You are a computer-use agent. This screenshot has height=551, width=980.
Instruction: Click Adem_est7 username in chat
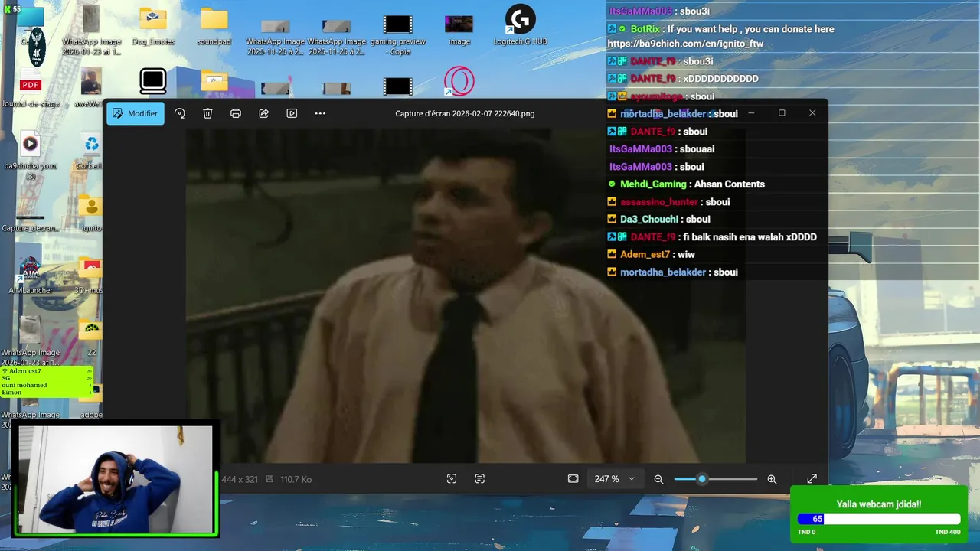[x=645, y=254]
